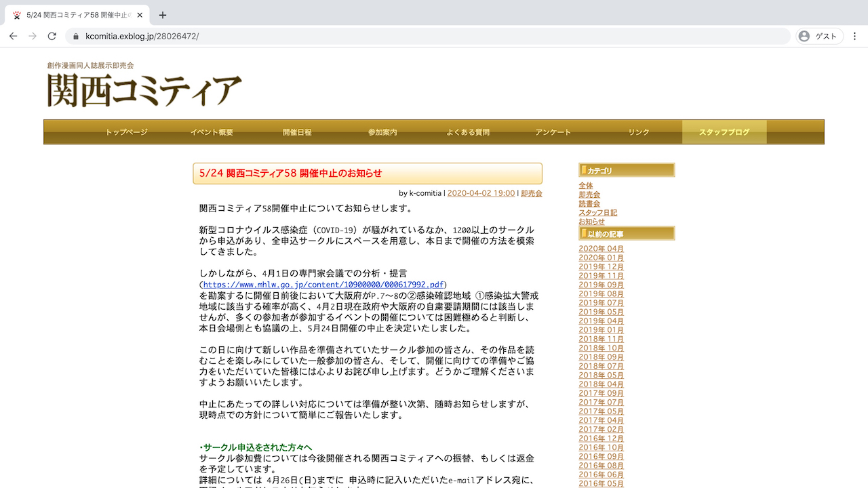Select the 5/24 関西コミティア58 browser tab
The width and height of the screenshot is (868, 488).
[x=78, y=15]
